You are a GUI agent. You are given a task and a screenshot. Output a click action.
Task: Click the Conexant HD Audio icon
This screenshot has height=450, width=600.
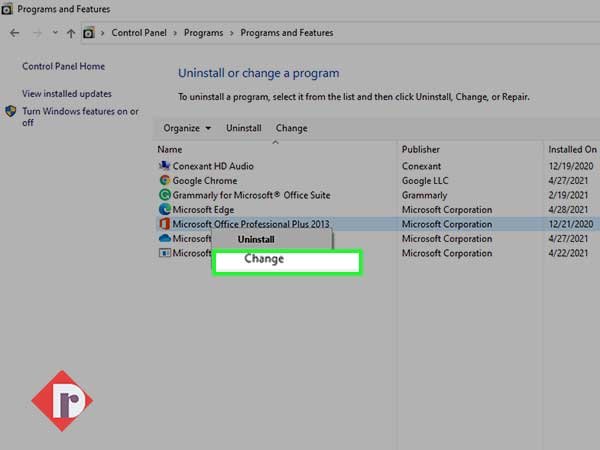pyautogui.click(x=165, y=166)
